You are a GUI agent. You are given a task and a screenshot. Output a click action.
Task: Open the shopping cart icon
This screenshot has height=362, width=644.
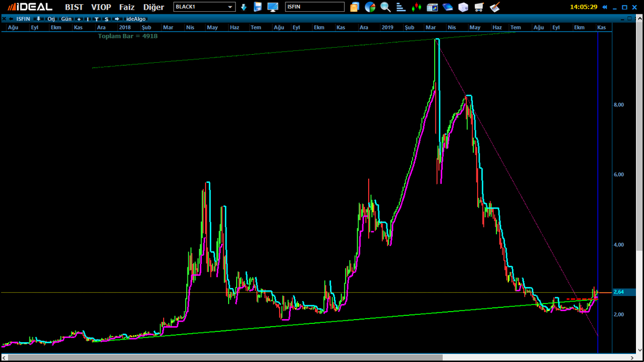(x=479, y=7)
